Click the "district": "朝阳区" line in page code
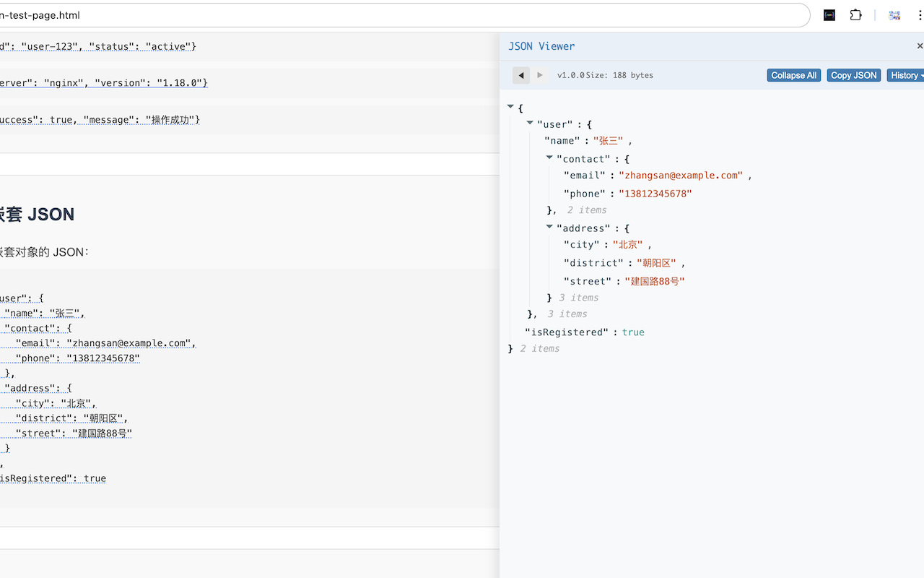This screenshot has width=924, height=578. pos(71,418)
